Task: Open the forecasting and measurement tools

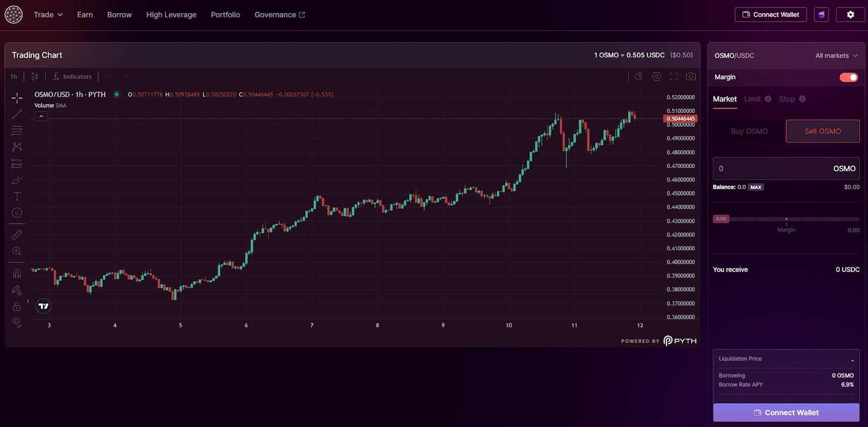Action: pyautogui.click(x=17, y=164)
